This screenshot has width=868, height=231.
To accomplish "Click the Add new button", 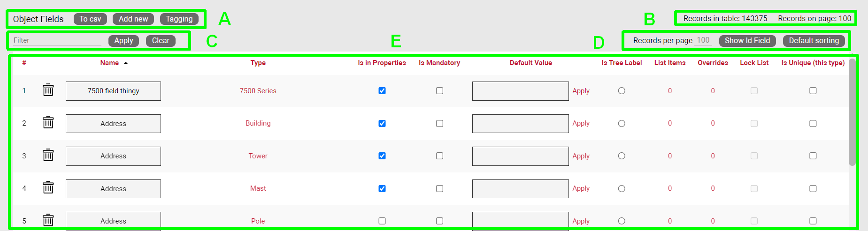I will coord(133,19).
